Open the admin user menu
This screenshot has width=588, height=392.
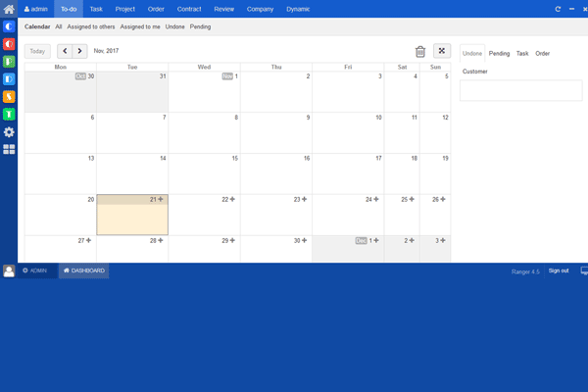[35, 9]
